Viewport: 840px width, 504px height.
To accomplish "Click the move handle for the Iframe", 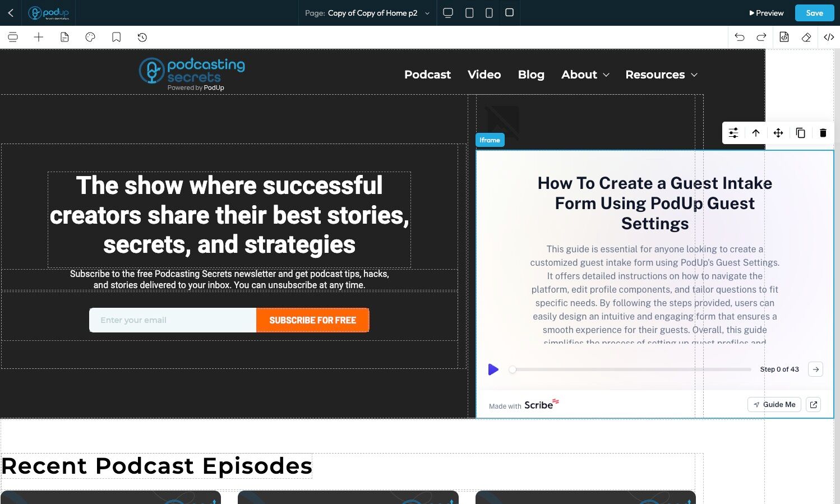I will (778, 133).
